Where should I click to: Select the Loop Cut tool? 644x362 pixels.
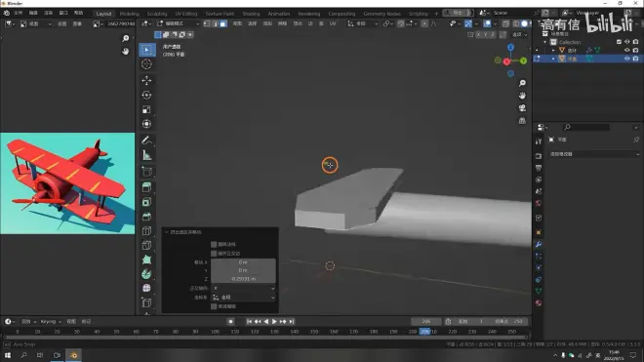coord(146,231)
